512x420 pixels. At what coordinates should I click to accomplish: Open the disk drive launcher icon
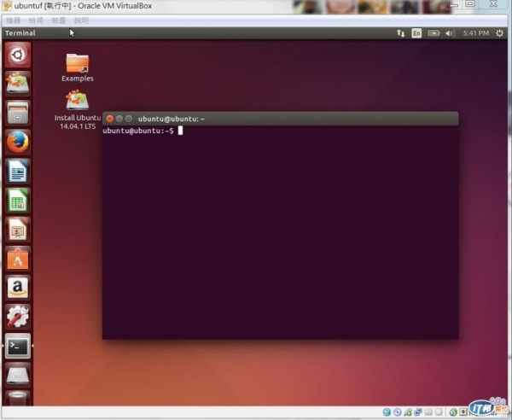tap(18, 375)
